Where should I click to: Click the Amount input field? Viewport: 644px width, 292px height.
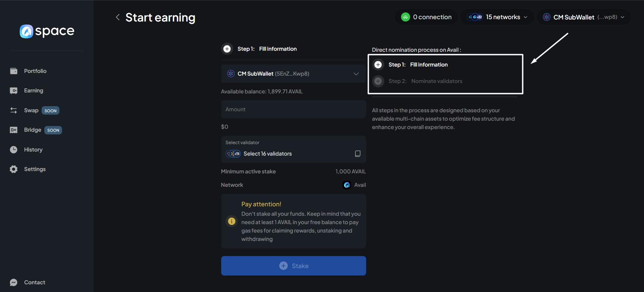(x=293, y=109)
